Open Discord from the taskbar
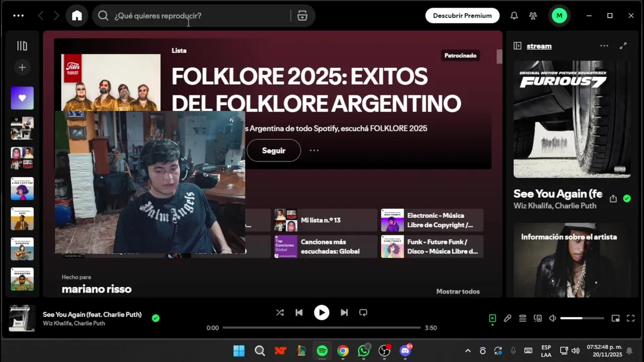The width and height of the screenshot is (644, 362). point(406,351)
